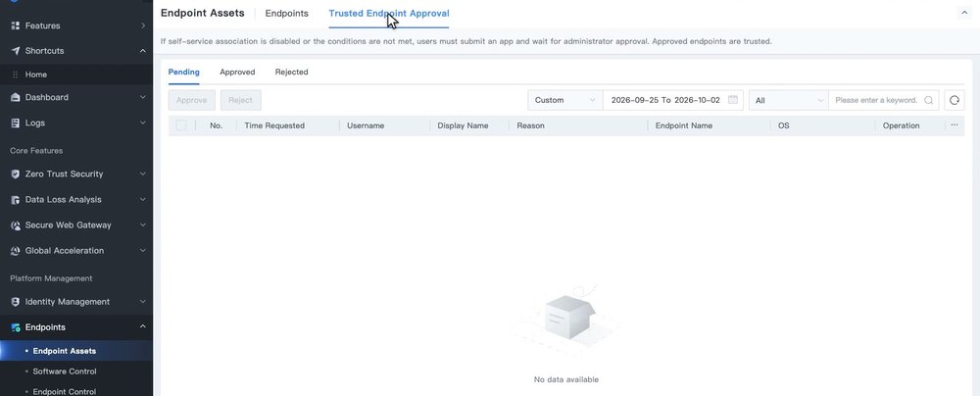Collapse the page header with top-right chevron
The height and width of the screenshot is (396, 980).
pyautogui.click(x=964, y=13)
